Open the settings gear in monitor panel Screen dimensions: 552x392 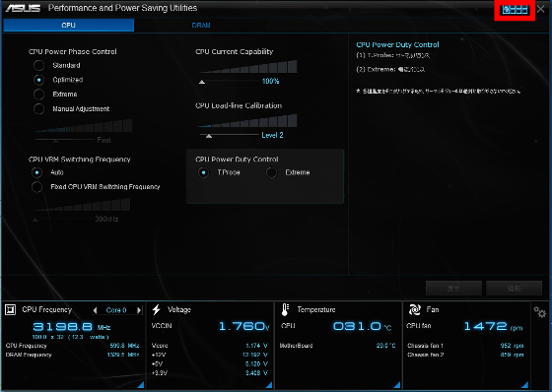point(539,312)
